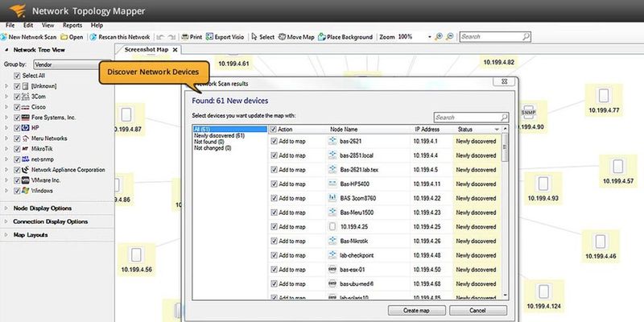Click the bas-esx-01 device icon
Viewport: 644px width, 322px height.
(x=332, y=270)
